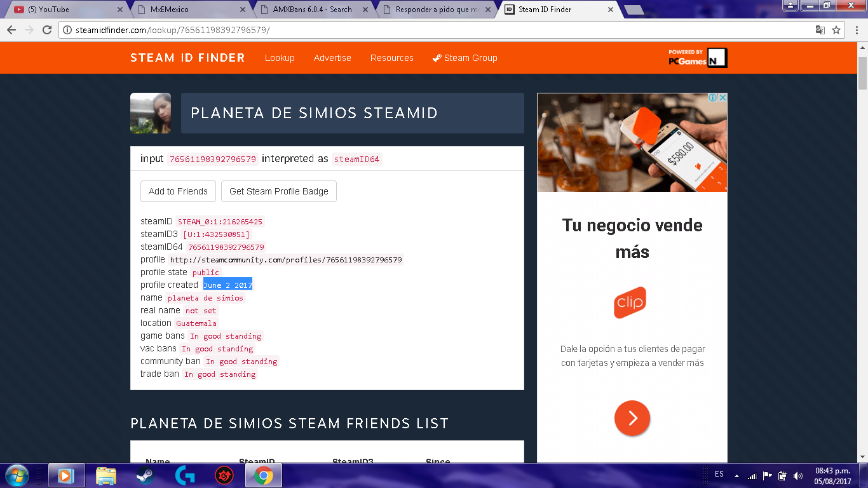Click the steamID3 value [U:1:432530851]
The width and height of the screenshot is (868, 488).
pyautogui.click(x=217, y=234)
